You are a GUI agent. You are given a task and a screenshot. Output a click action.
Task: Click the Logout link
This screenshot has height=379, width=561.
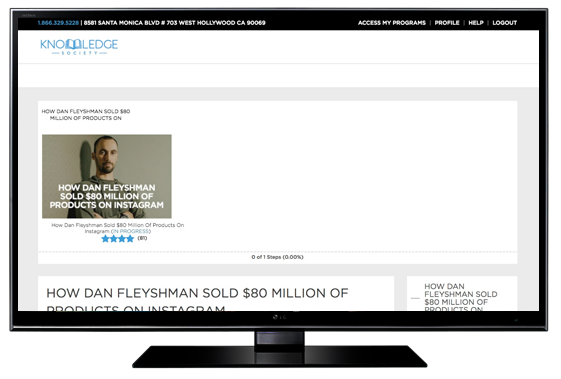click(x=504, y=23)
